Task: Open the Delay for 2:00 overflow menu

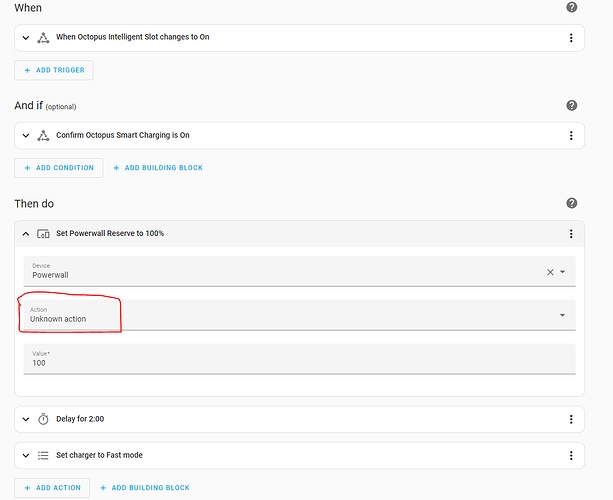Action: (x=571, y=419)
